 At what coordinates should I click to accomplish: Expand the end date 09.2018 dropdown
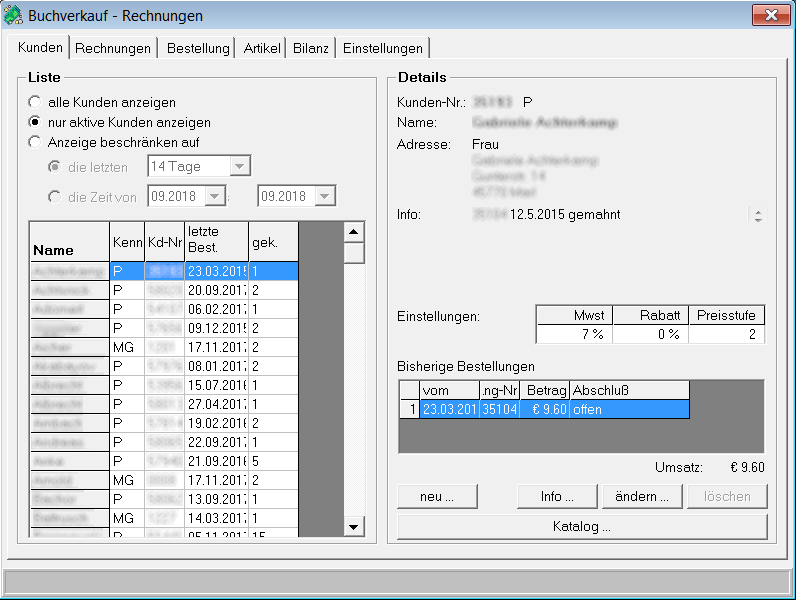point(325,197)
